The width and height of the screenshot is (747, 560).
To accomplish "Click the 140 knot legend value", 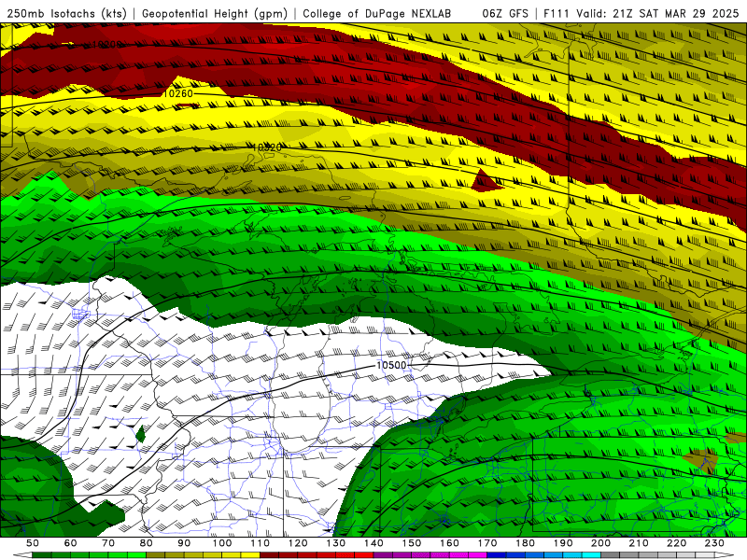I will [x=373, y=543].
